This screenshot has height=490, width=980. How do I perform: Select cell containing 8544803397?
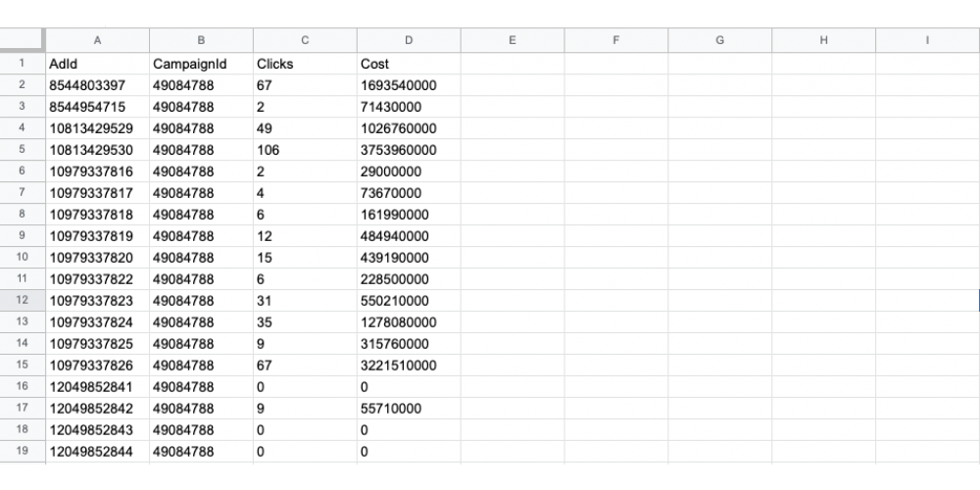pos(97,85)
